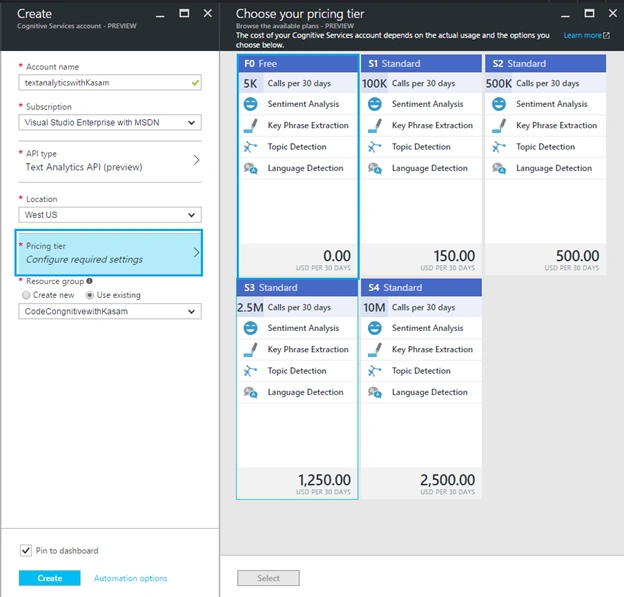Click Key Phrase Extraction icon in S2 Standard
Viewport: 624px width, 597px height.
click(x=499, y=125)
